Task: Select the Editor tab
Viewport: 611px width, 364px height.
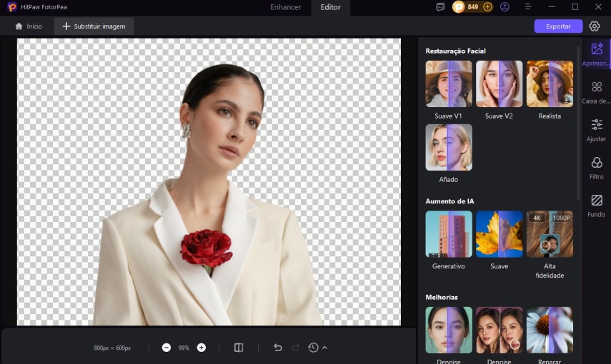Action: coord(330,7)
